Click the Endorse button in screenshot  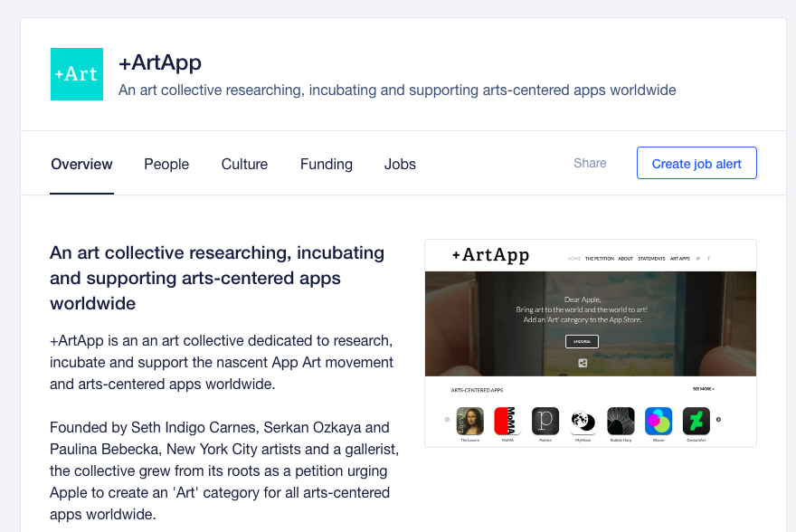click(582, 342)
